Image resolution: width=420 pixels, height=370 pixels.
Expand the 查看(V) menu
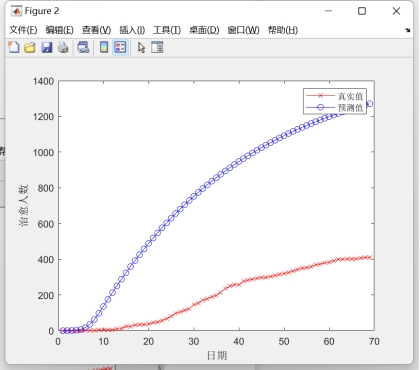pos(96,30)
